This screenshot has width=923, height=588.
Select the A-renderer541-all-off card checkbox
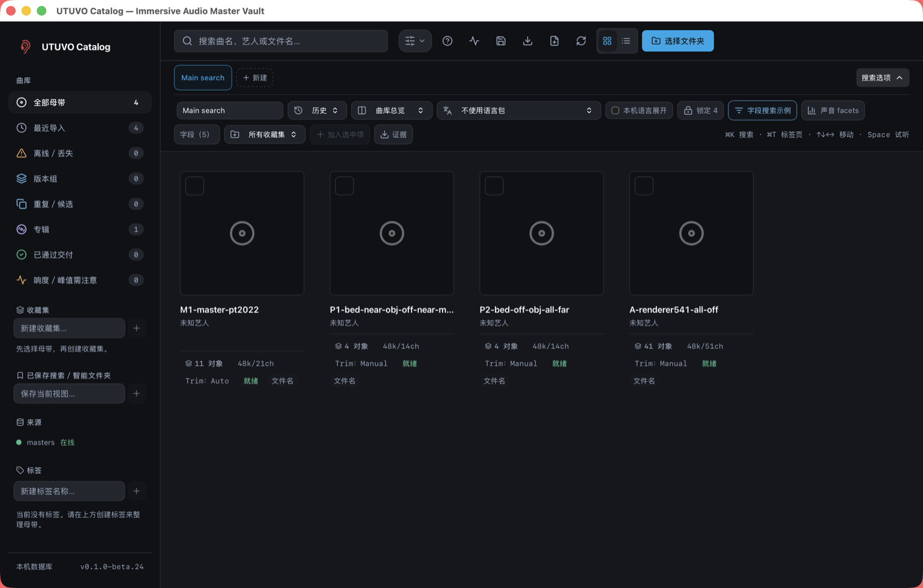click(x=644, y=186)
